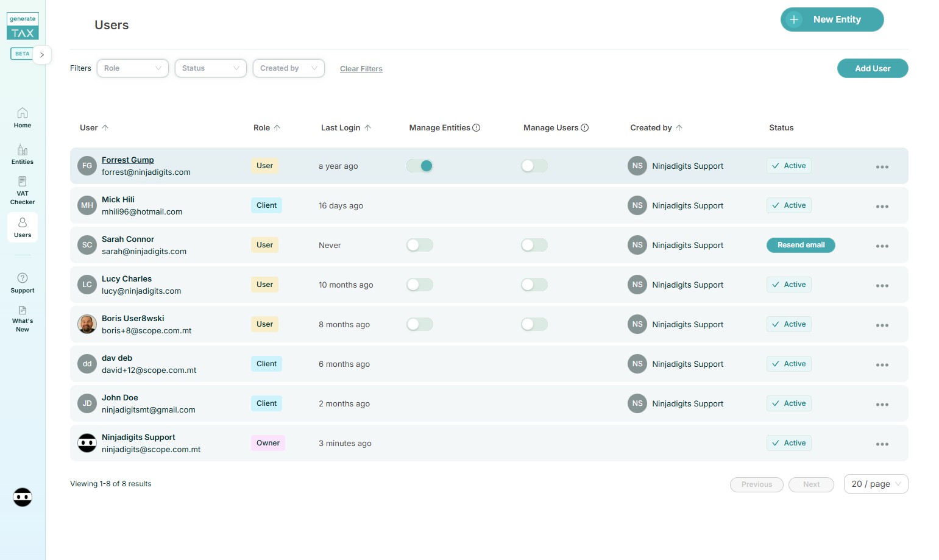
Task: Enable Manage Entities for Lucy Charles
Action: tap(420, 285)
